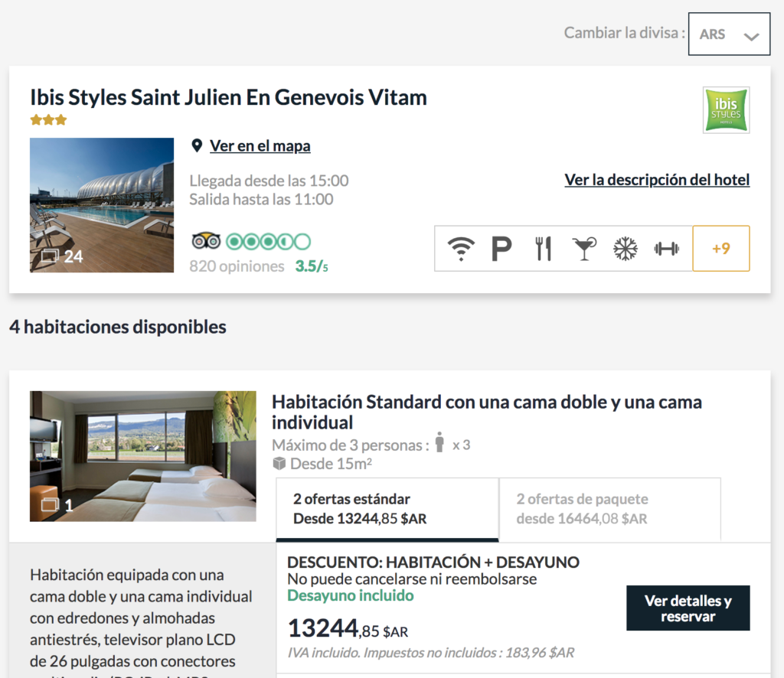The width and height of the screenshot is (784, 678).
Task: Open Ver la descripción del hotel link
Action: pyautogui.click(x=657, y=180)
